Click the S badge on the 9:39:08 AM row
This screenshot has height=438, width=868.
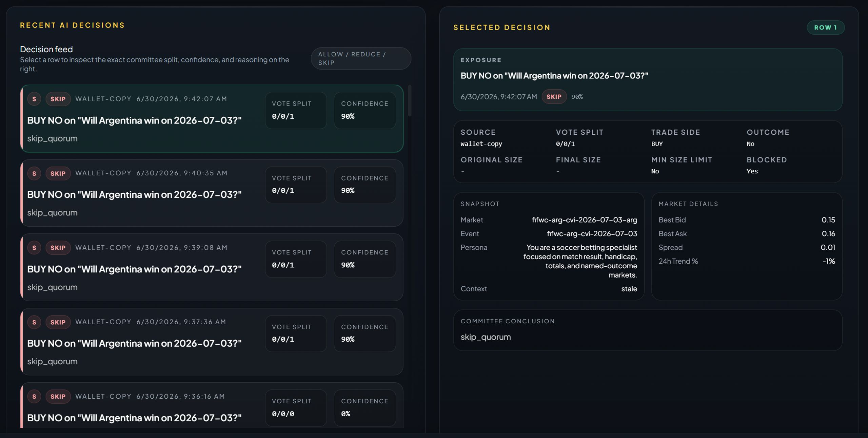tap(34, 248)
